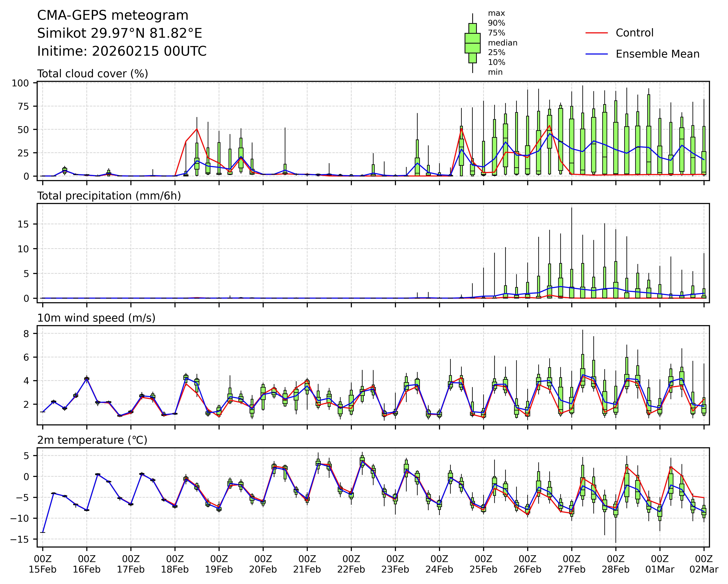
Task: Click the '10m wind speed (m/s)' panel title
Action: (x=96, y=318)
